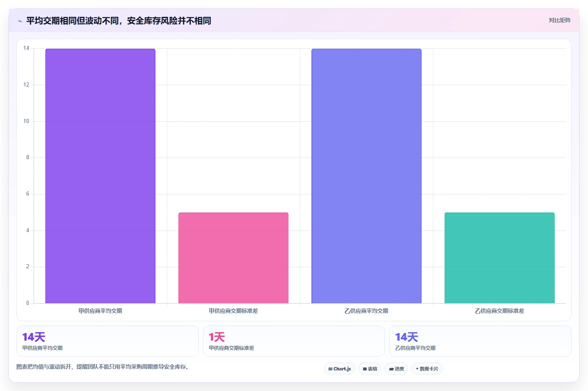The image size is (588, 391).
Task: Open the 14天 甲供应商平均交期 card
Action: (107, 341)
